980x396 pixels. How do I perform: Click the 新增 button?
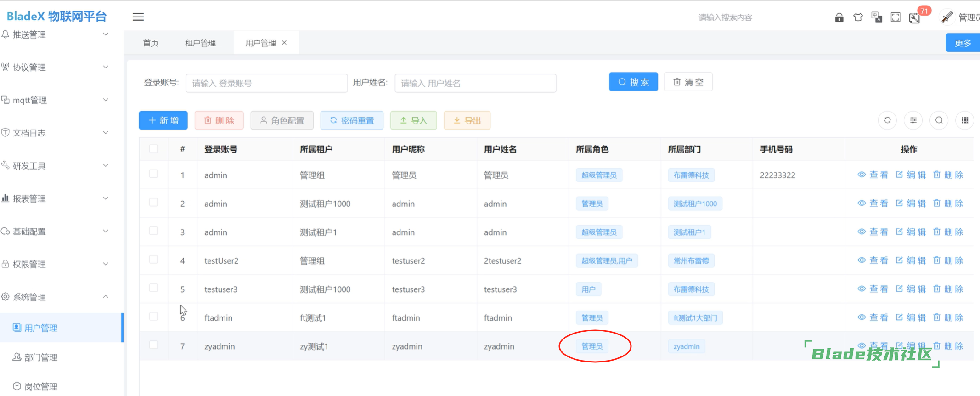(163, 120)
